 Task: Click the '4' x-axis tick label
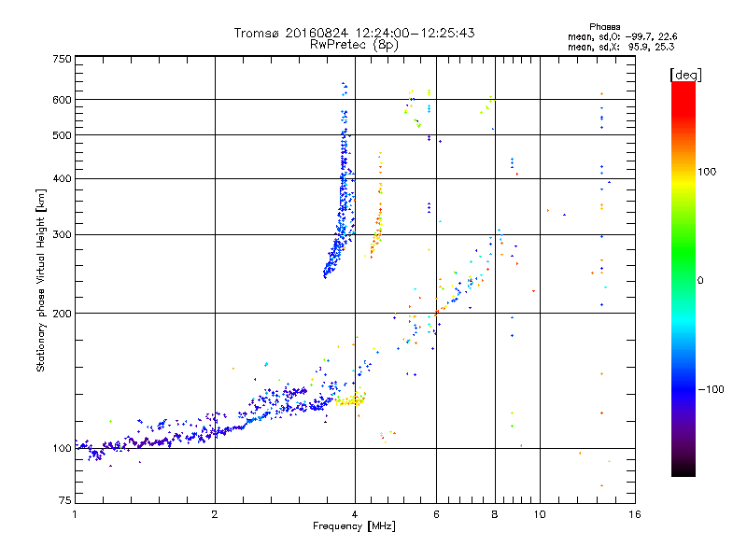(355, 514)
